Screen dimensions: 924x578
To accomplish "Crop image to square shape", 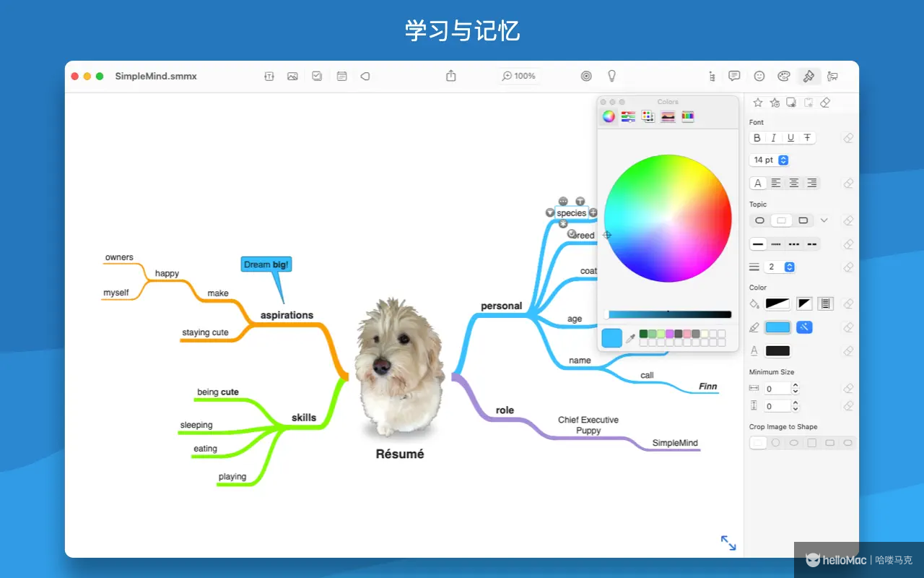I will [811, 443].
